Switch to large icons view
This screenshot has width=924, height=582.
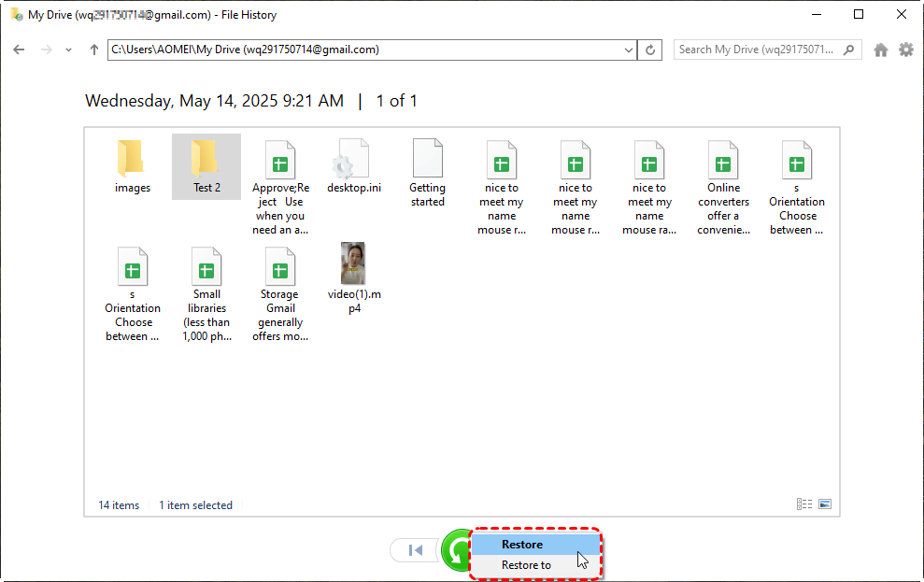click(825, 504)
